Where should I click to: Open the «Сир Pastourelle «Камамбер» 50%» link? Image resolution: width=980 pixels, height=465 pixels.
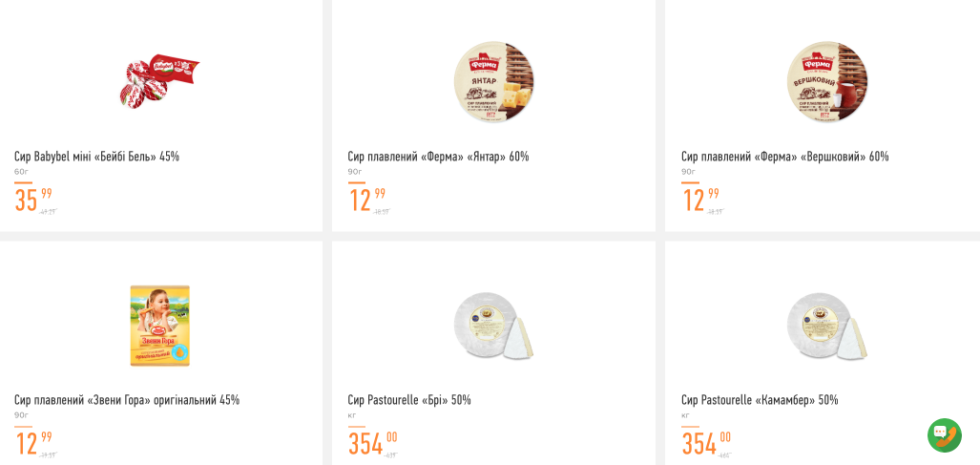coord(760,400)
